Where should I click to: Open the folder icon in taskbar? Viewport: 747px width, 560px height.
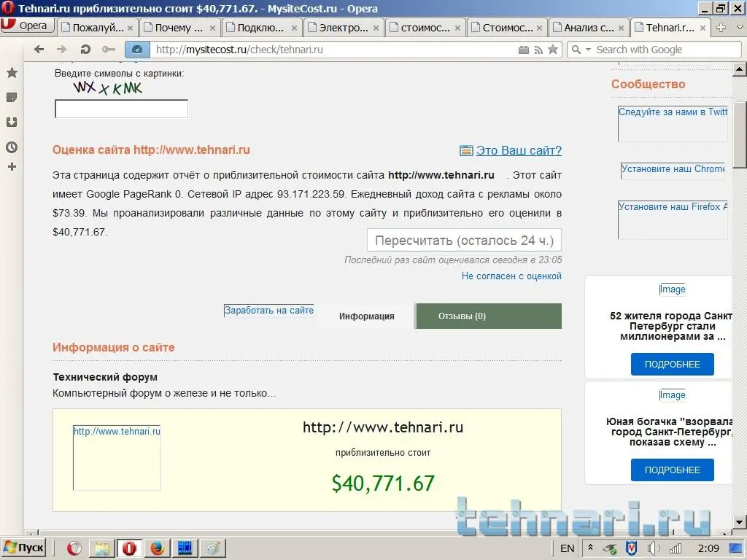click(x=101, y=548)
